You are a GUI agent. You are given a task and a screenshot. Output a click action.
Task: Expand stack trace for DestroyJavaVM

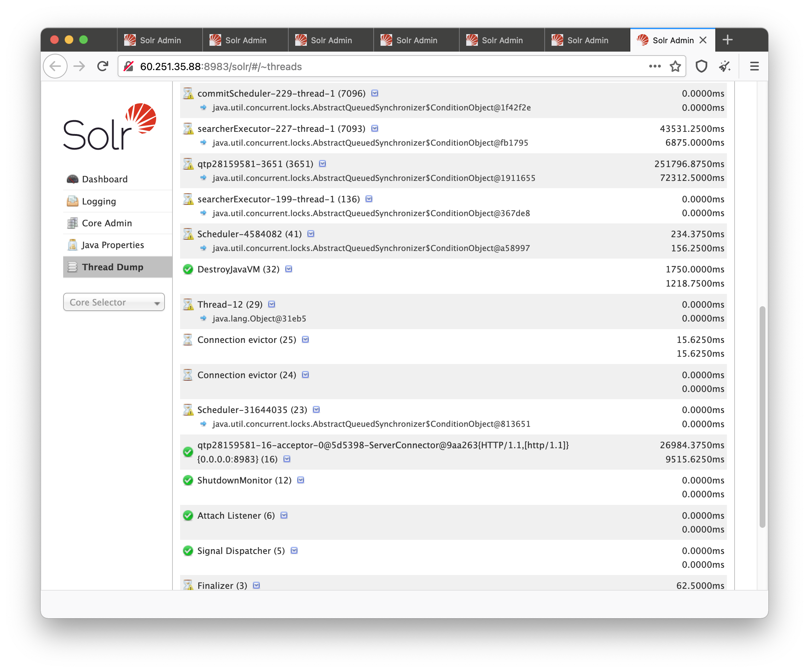[289, 269]
